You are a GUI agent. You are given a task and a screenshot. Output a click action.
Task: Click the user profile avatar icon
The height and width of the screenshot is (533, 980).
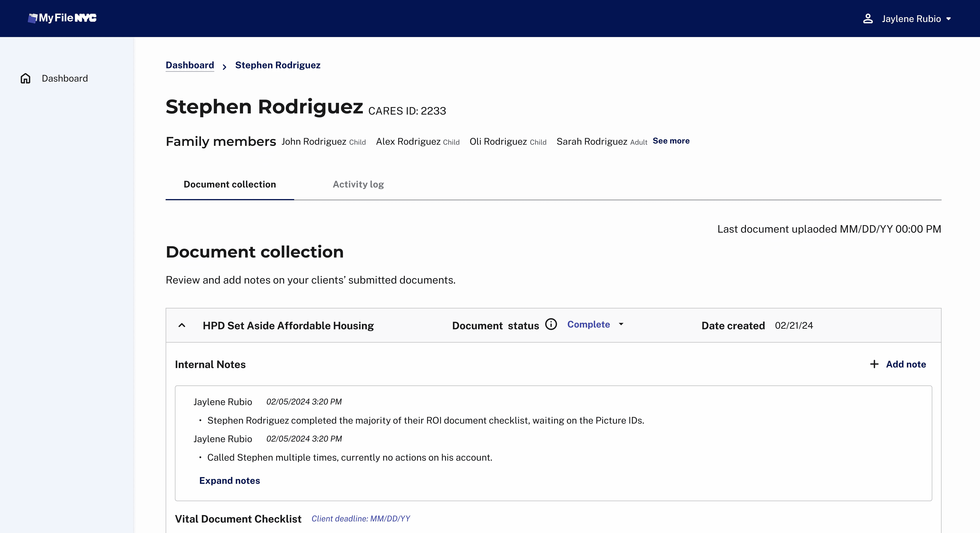point(868,19)
